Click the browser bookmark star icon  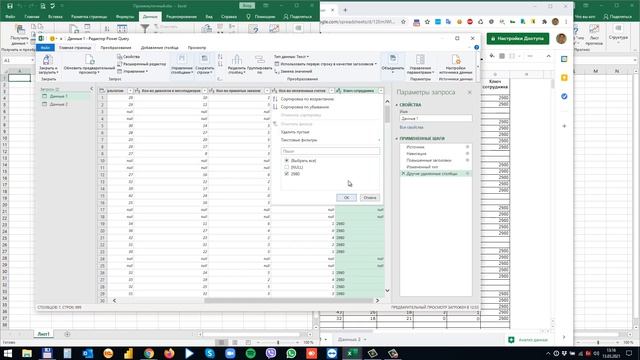coord(403,22)
